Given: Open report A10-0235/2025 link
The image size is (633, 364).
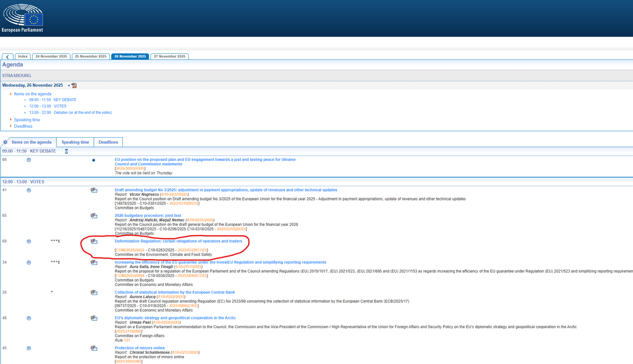Looking at the screenshot, I should tap(201, 220).
